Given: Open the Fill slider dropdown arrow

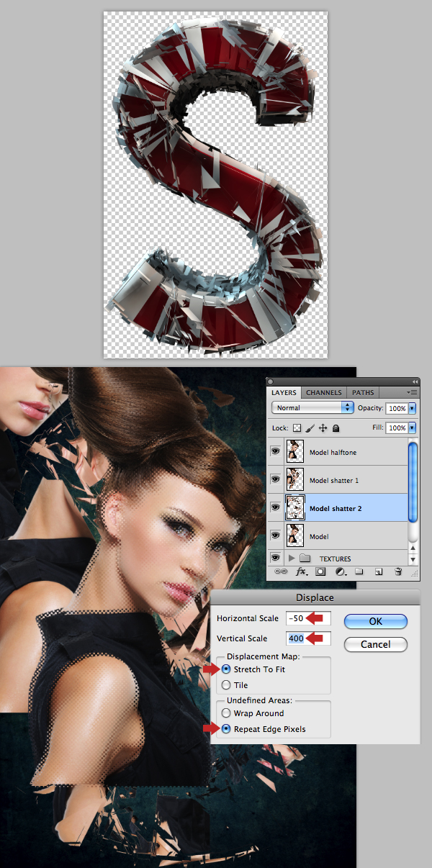Looking at the screenshot, I should [x=413, y=428].
